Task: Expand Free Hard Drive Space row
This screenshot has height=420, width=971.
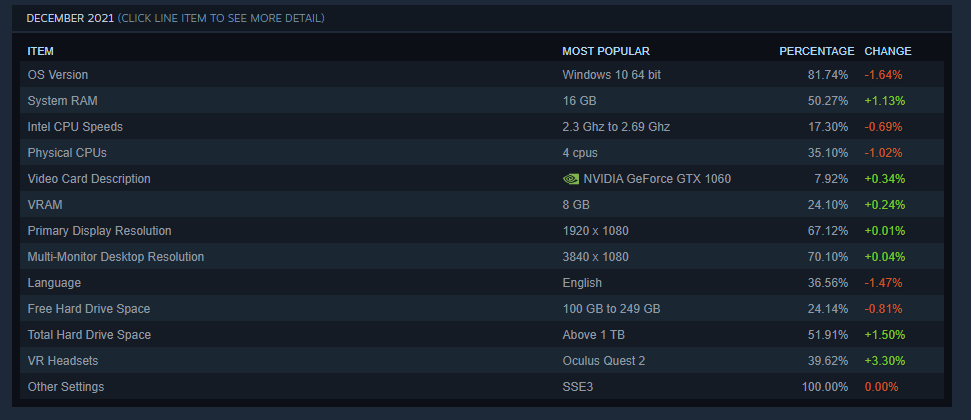Action: click(89, 309)
